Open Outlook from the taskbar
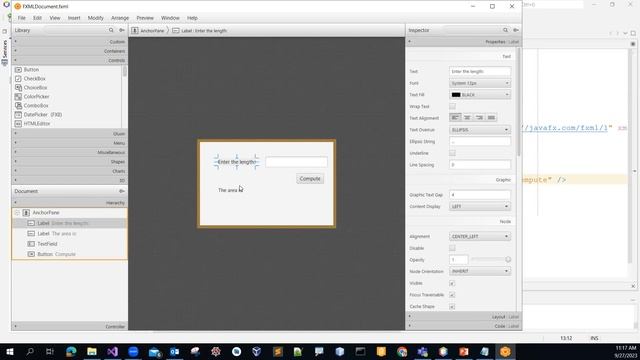640x360 pixels. pyautogui.click(x=175, y=351)
